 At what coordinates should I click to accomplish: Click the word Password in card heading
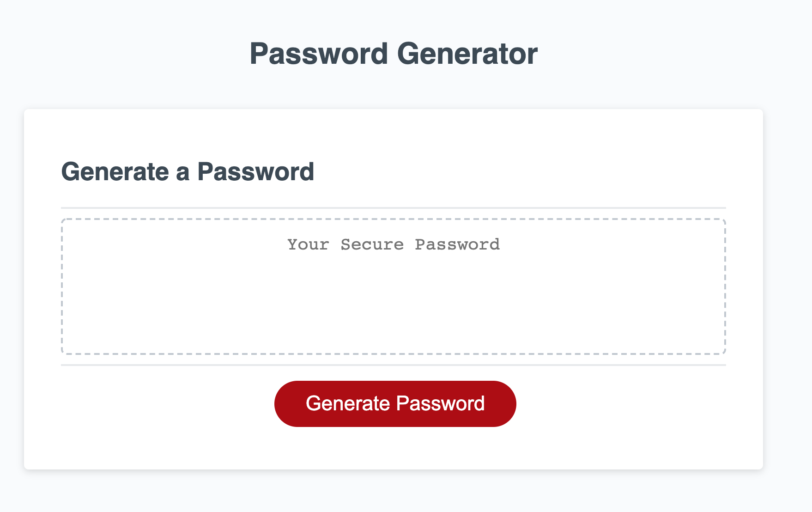[x=256, y=172]
